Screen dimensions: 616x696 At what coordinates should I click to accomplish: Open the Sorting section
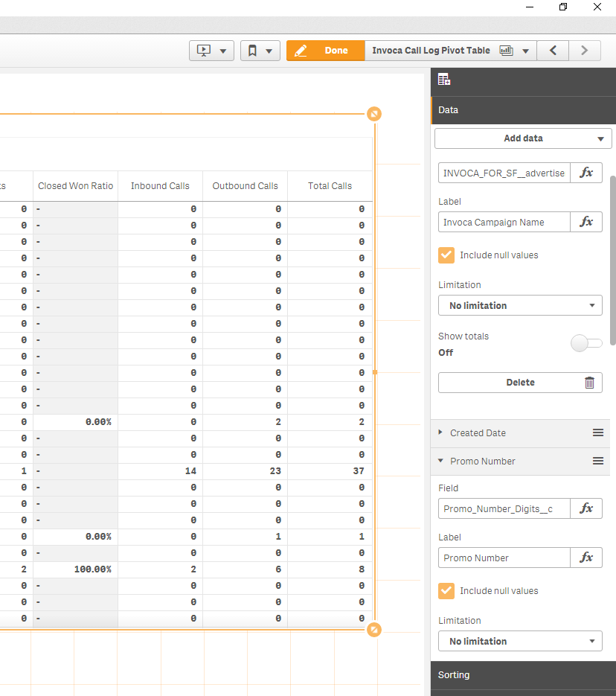click(454, 675)
